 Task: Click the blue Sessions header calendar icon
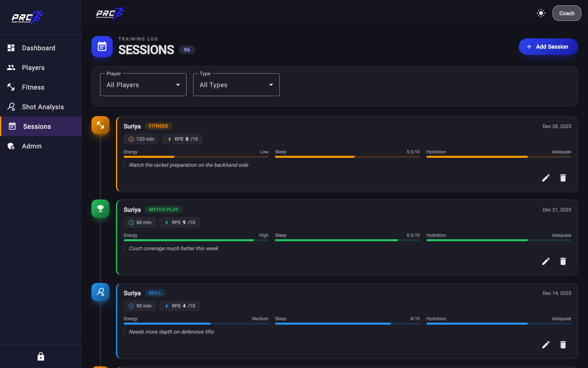pos(102,47)
